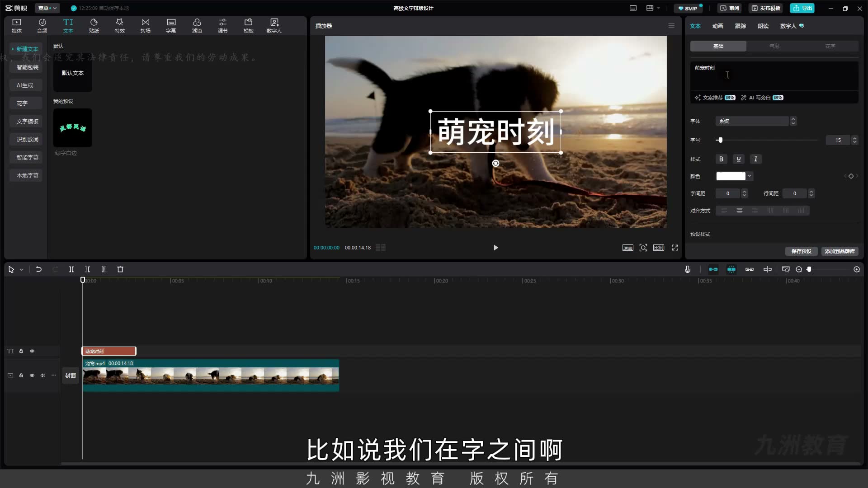The image size is (868, 488).
Task: Toggle main track magnet snapping
Action: click(713, 269)
